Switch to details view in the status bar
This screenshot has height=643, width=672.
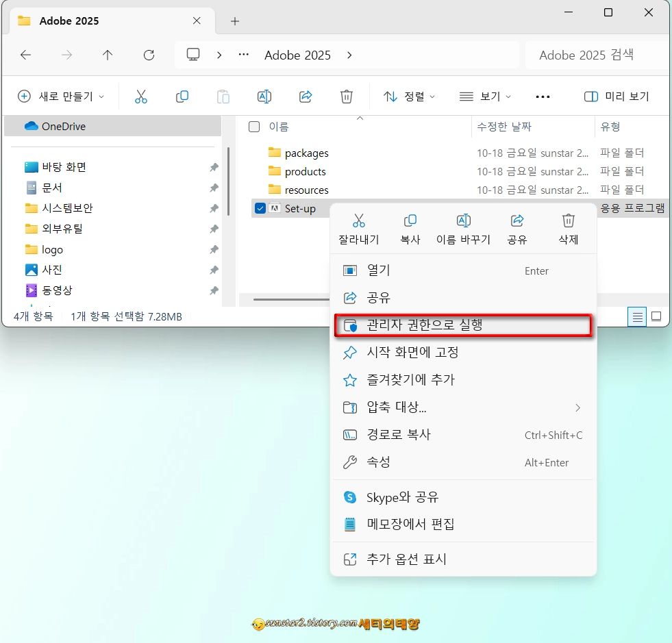(636, 316)
